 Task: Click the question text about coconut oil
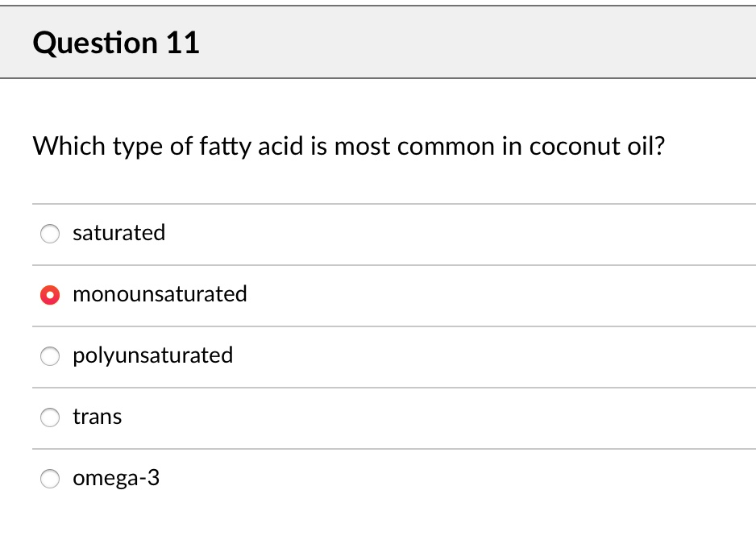349,147
